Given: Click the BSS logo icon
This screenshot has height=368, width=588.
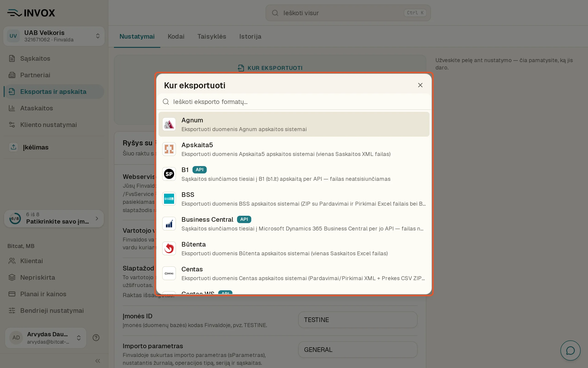Looking at the screenshot, I should tap(169, 198).
